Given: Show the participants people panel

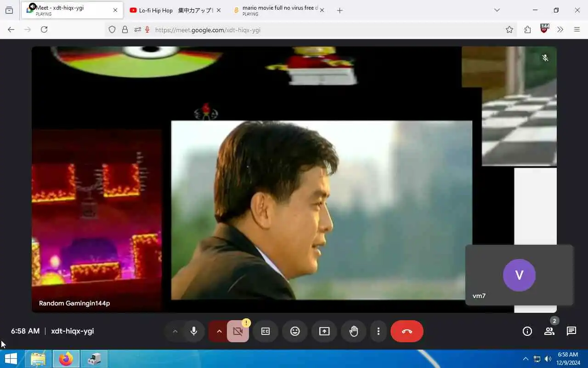Looking at the screenshot, I should click(x=549, y=331).
